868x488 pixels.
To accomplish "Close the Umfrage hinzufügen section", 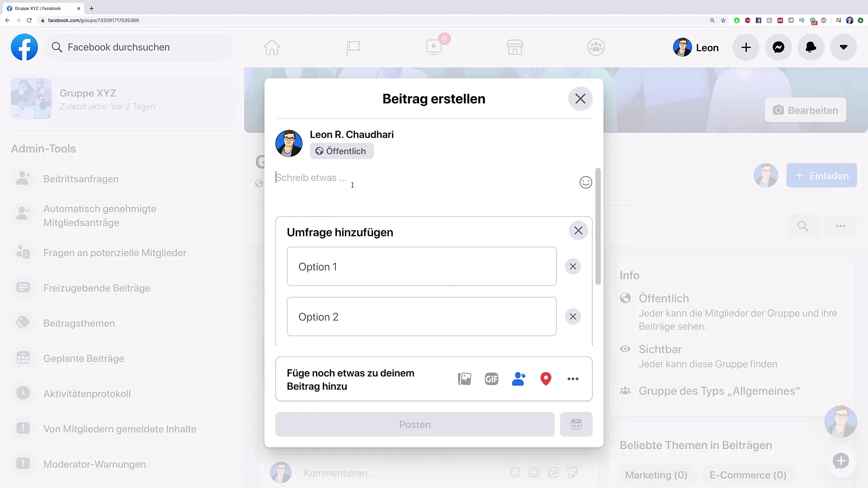I will click(x=578, y=230).
